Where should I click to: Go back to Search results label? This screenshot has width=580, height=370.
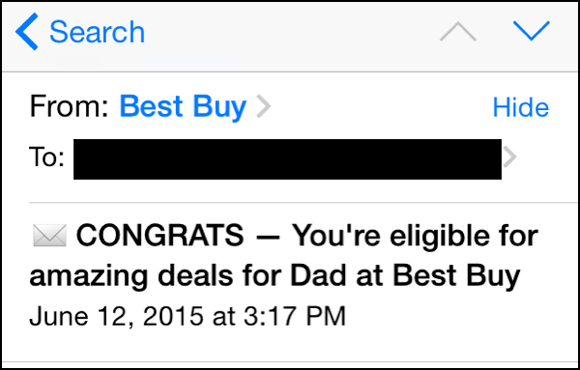tap(97, 32)
